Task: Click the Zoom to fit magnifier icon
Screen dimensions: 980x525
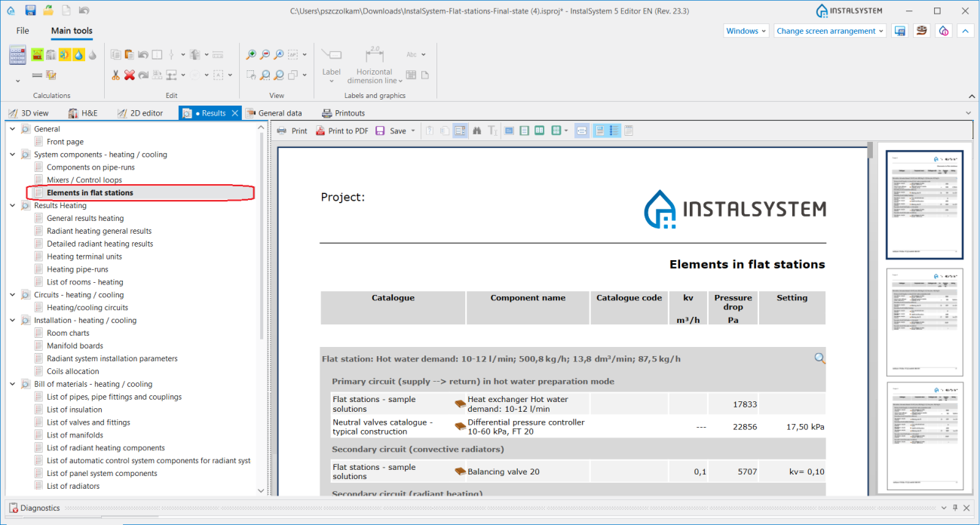Action: [x=279, y=54]
